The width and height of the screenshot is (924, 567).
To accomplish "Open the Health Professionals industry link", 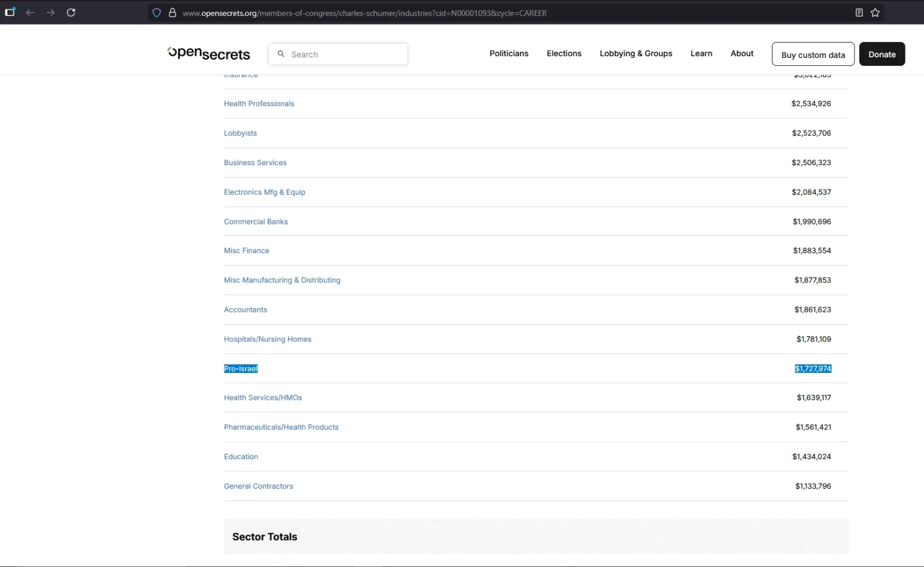I will [259, 104].
